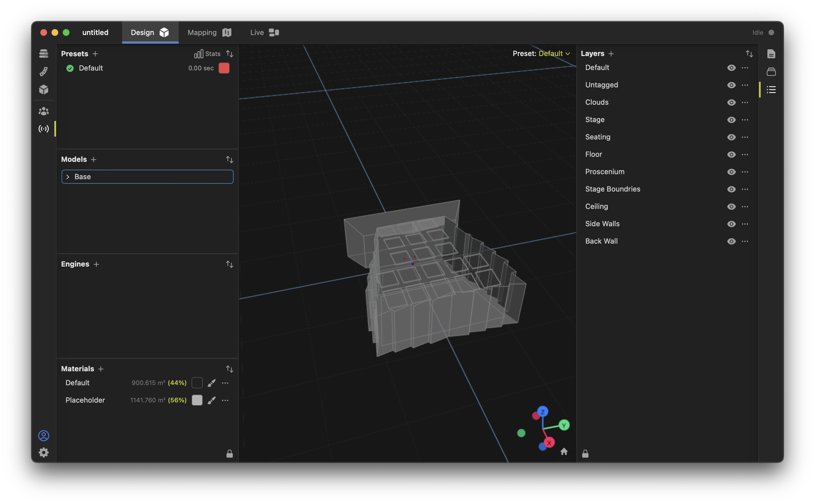Image resolution: width=815 pixels, height=504 pixels.
Task: Hide the Back Wall layer
Action: click(x=731, y=241)
